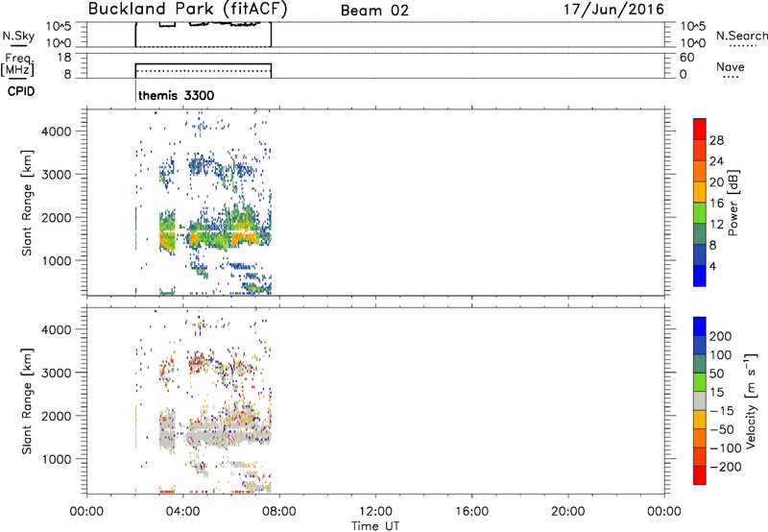
Task: Click the frequency trace box in Freq. panel
Action: pos(204,70)
